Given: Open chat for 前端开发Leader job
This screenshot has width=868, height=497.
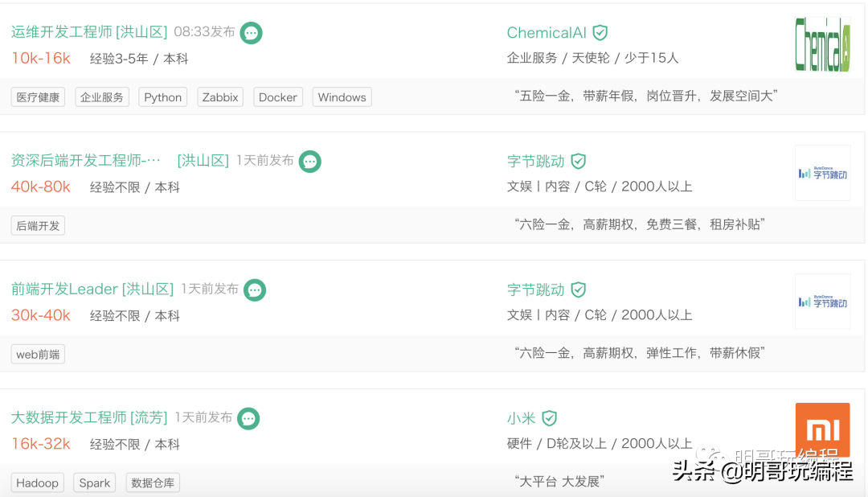Looking at the screenshot, I should tap(255, 290).
